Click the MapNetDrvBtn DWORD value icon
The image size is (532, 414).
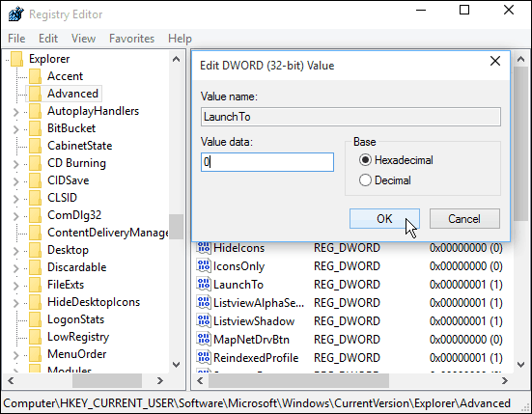(204, 340)
